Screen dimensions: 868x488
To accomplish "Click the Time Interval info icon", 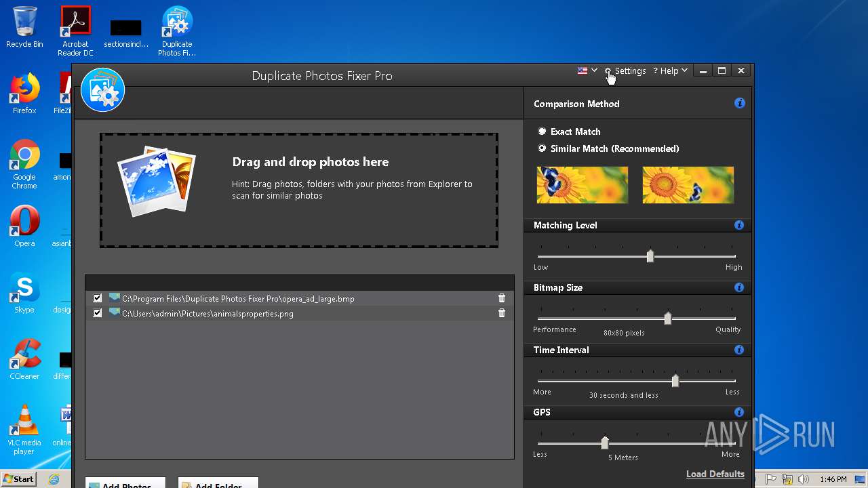I will coord(739,350).
